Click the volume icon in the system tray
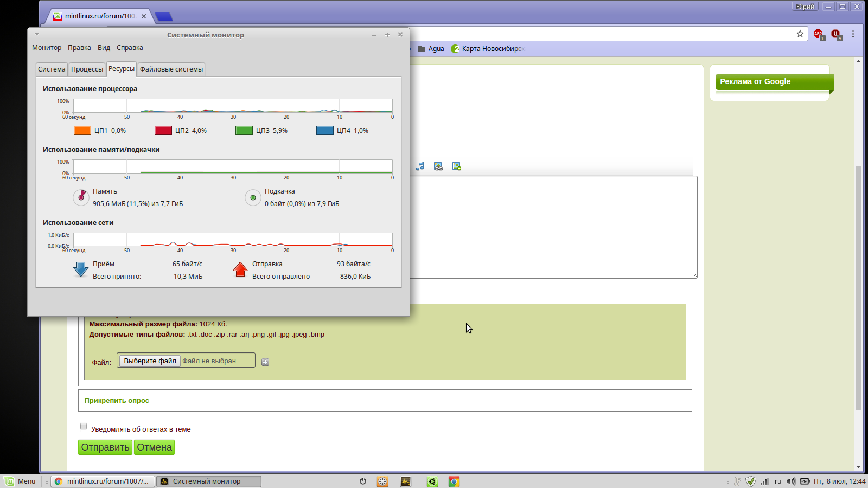Image resolution: width=868 pixels, height=488 pixels. (791, 481)
